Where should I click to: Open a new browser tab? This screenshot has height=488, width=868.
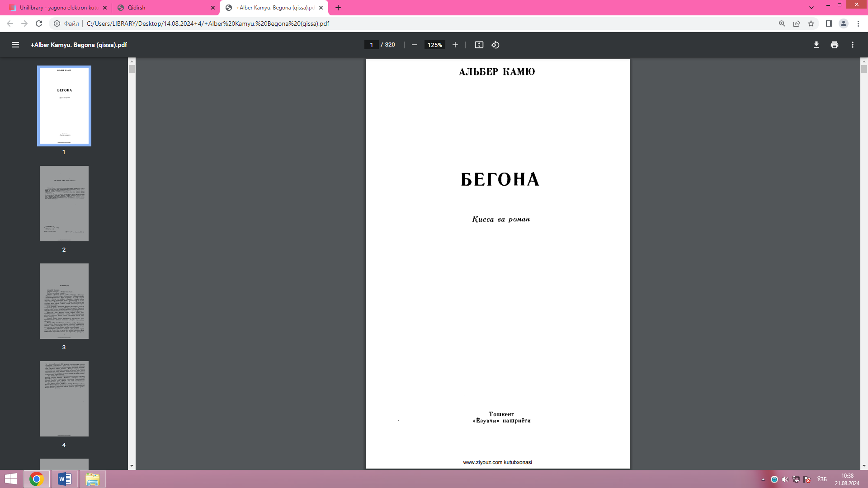pyautogui.click(x=338, y=8)
